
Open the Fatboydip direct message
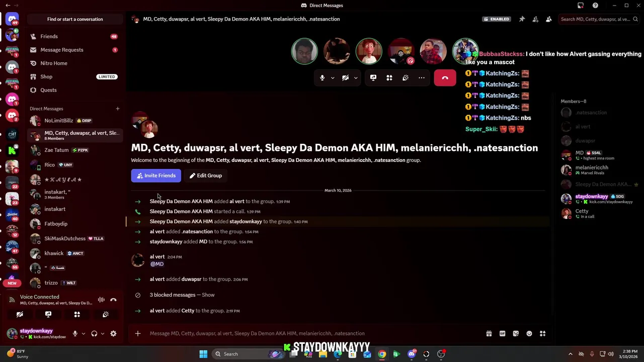tap(74, 224)
